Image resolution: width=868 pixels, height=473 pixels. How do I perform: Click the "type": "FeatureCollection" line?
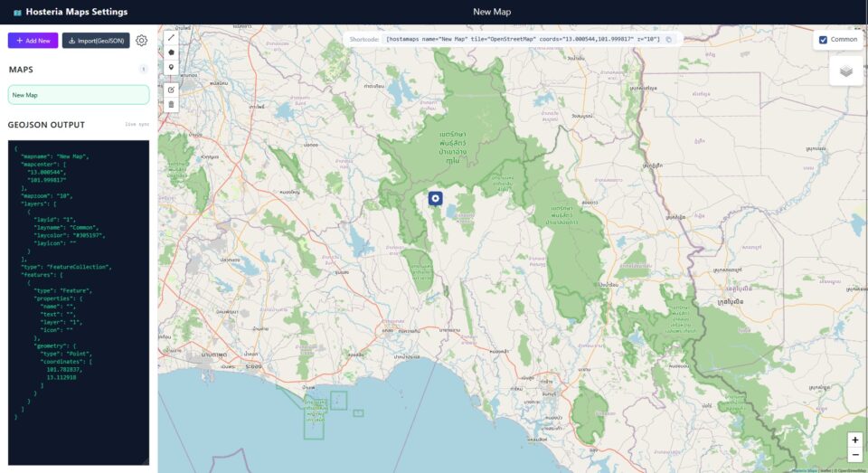66,267
